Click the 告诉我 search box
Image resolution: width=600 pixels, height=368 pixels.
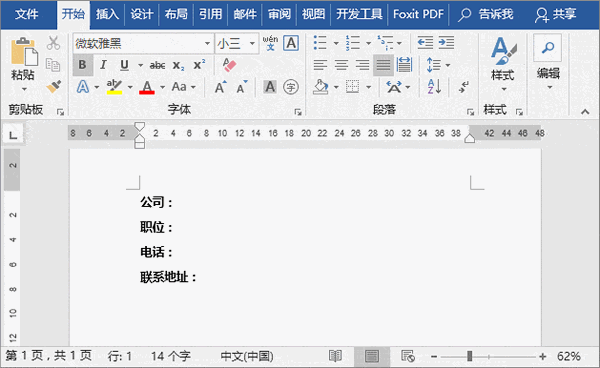486,15
